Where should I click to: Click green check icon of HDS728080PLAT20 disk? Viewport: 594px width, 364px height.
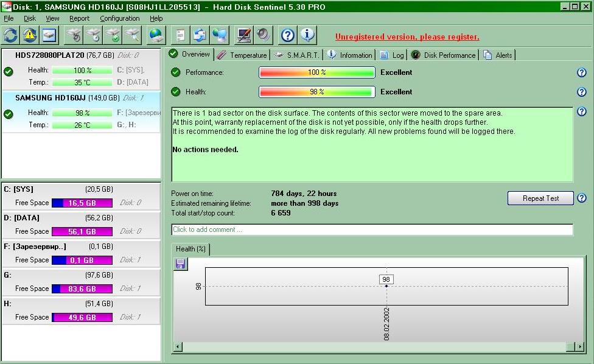[9, 71]
